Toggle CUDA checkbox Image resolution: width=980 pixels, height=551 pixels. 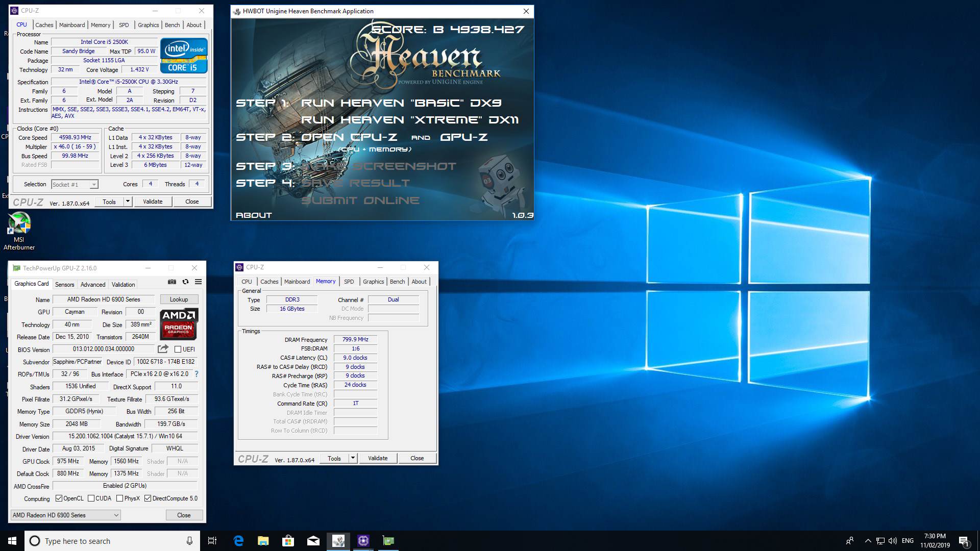(x=91, y=498)
